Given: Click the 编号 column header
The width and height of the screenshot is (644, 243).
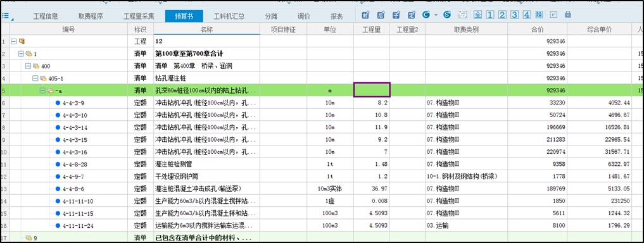Looking at the screenshot, I should [x=68, y=30].
